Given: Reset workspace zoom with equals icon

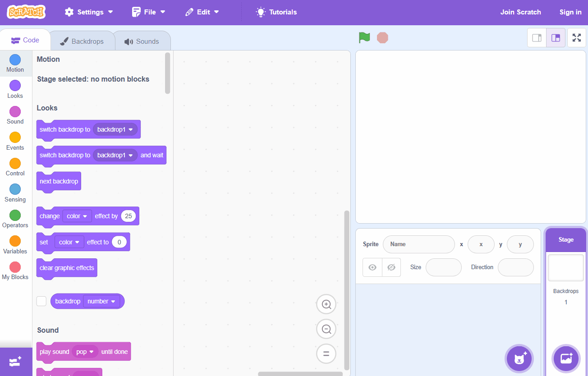Looking at the screenshot, I should click(326, 353).
